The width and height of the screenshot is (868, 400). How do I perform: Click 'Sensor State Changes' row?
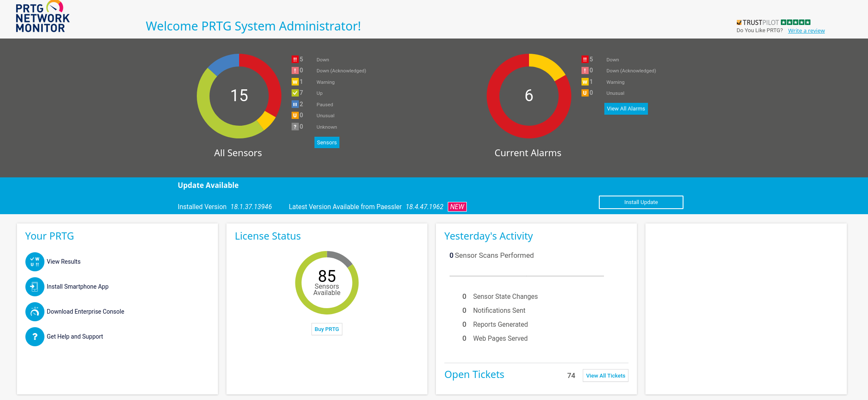pyautogui.click(x=499, y=297)
